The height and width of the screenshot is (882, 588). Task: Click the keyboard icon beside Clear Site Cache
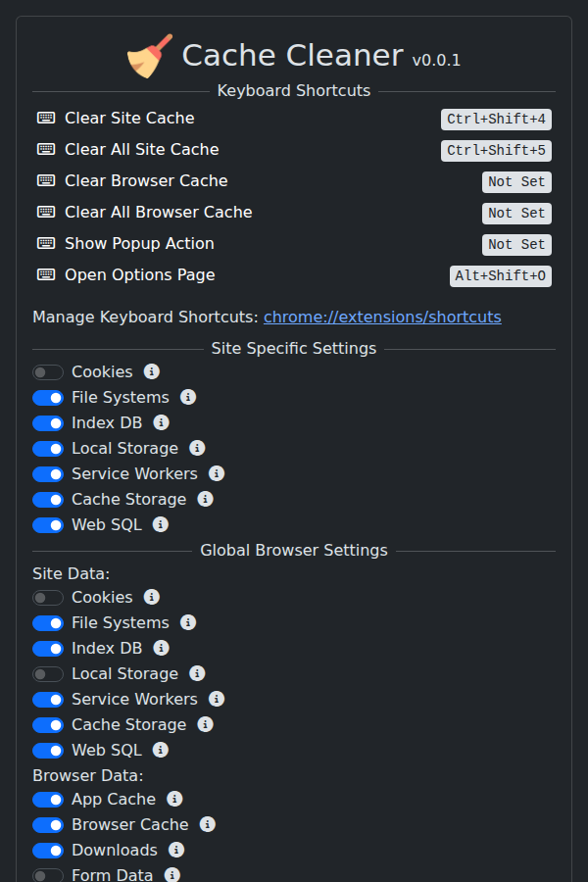(45, 118)
